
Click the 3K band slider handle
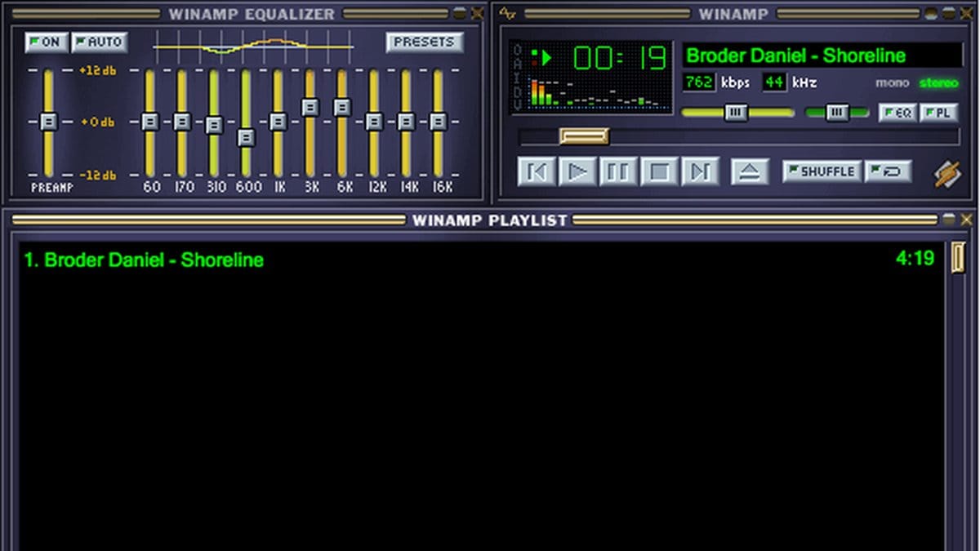coord(310,107)
